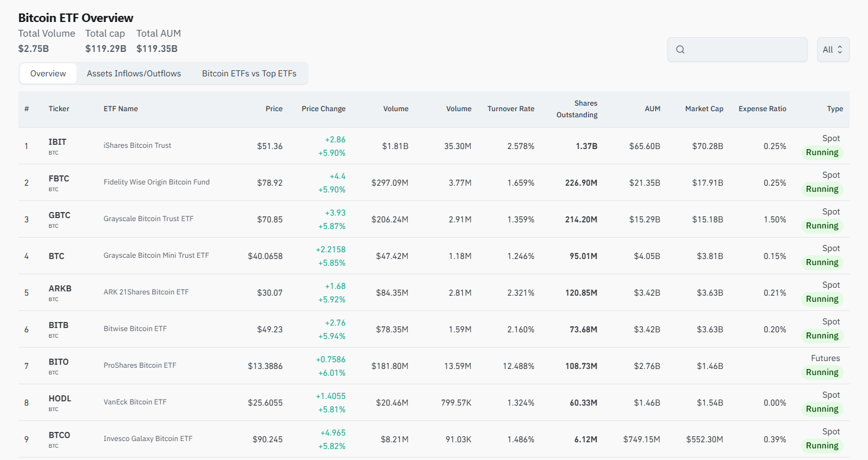Open the All filter dropdown

pyautogui.click(x=833, y=49)
